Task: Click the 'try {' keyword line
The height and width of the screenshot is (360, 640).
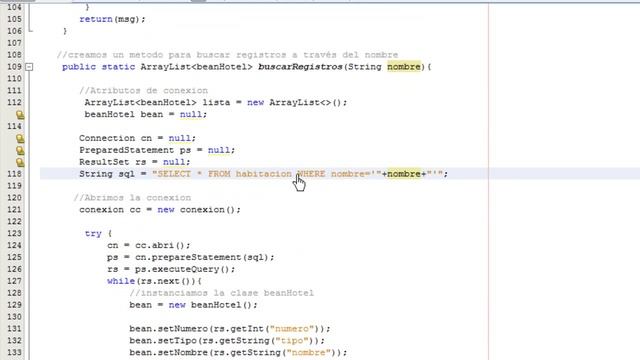Action: click(x=98, y=233)
